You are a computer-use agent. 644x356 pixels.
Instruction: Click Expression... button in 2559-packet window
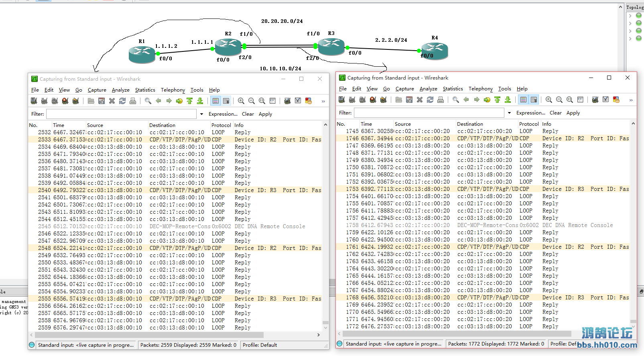[223, 114]
